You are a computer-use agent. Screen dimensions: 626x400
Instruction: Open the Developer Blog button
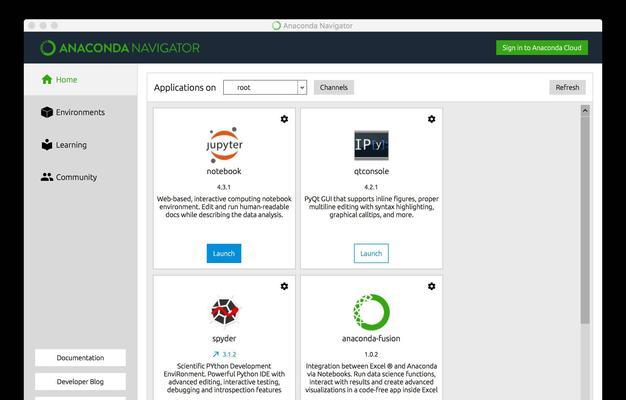point(80,382)
